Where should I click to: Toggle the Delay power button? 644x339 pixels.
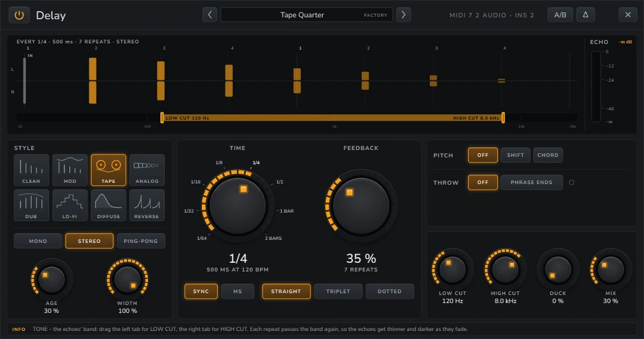click(x=19, y=15)
